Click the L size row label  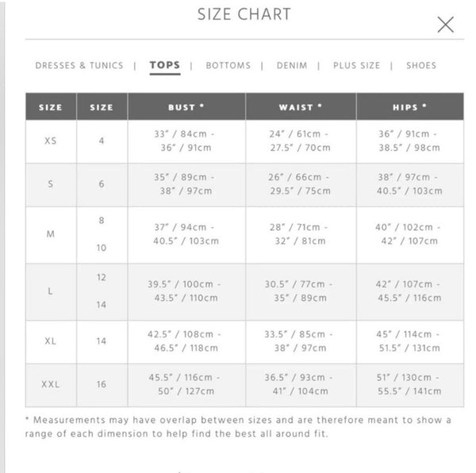[x=51, y=291]
